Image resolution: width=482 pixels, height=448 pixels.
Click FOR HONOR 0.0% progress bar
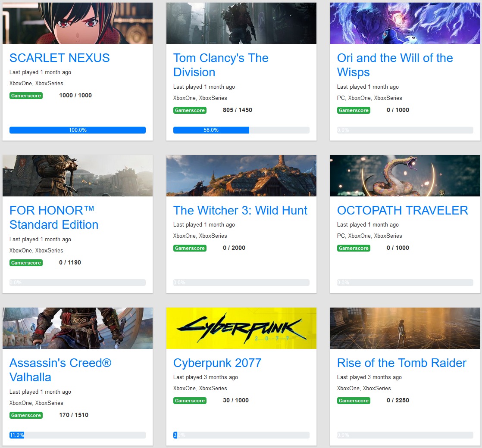[x=78, y=283]
